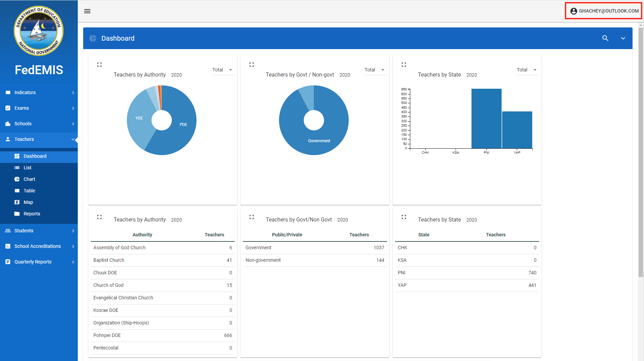Open the Teachers List page
This screenshot has width=644, height=361.
coord(28,168)
